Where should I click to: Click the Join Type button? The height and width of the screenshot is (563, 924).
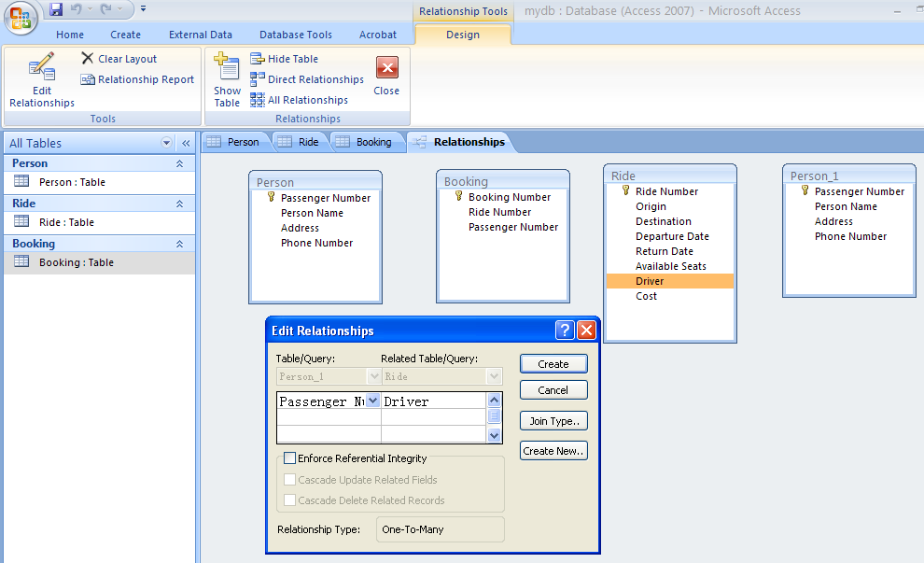click(553, 421)
